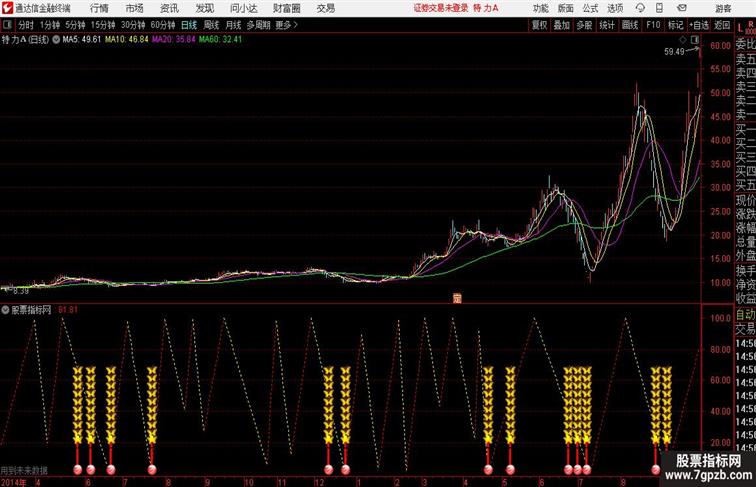This screenshot has width=756, height=487.
Task: Open the 行情 menu
Action: (99, 8)
